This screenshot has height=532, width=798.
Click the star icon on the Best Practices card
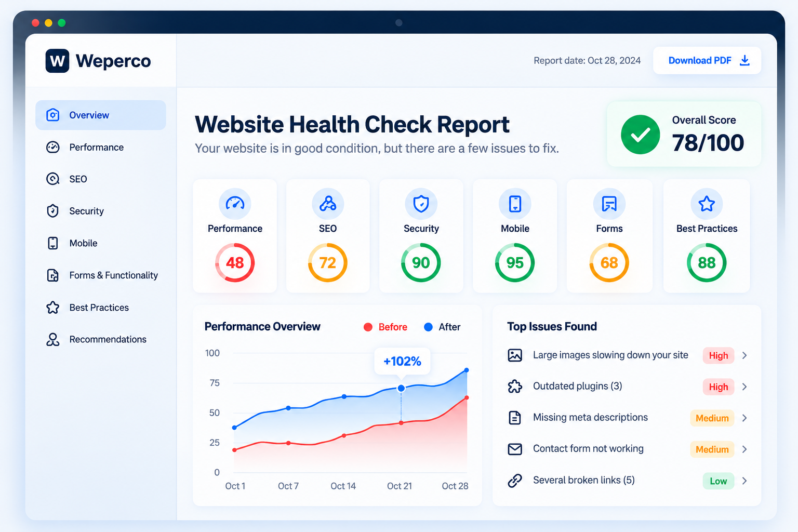click(x=707, y=204)
